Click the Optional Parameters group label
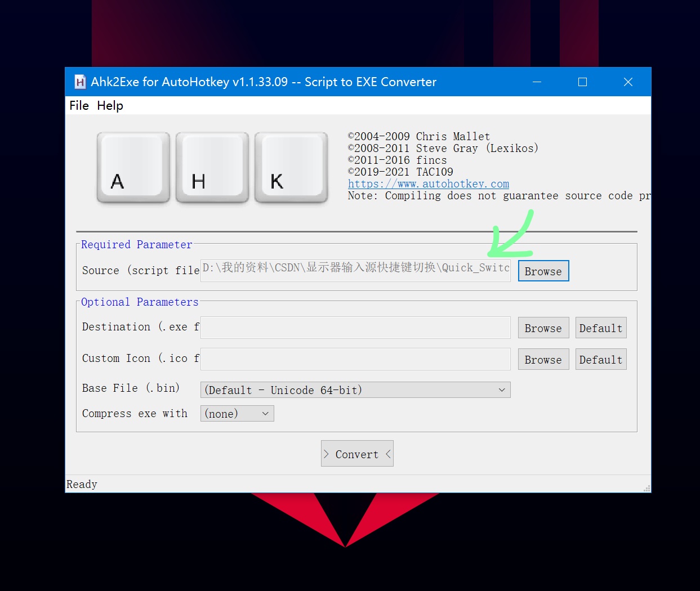 pos(140,302)
